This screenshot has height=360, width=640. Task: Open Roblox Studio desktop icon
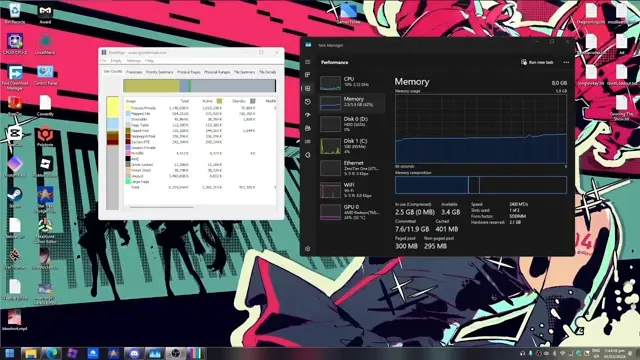coord(45,167)
